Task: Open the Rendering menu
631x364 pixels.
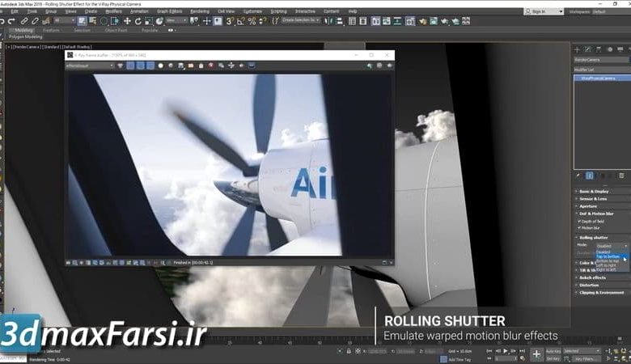Action: [x=200, y=11]
